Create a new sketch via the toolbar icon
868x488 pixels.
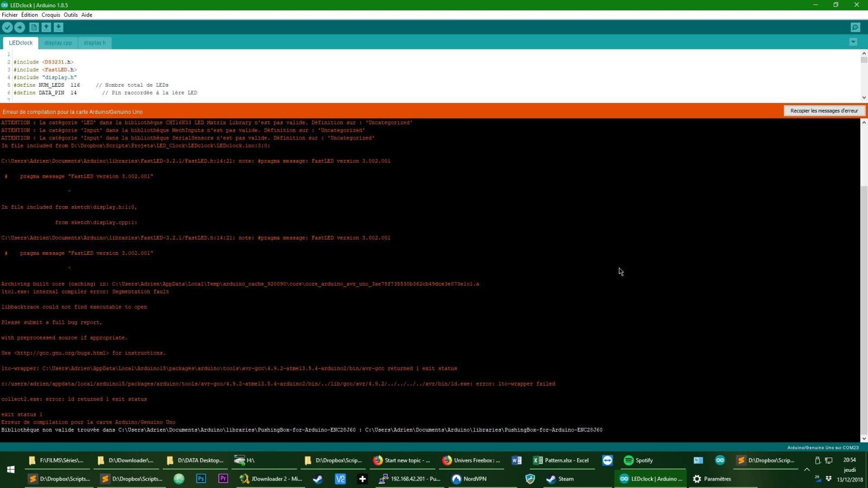coord(34,27)
